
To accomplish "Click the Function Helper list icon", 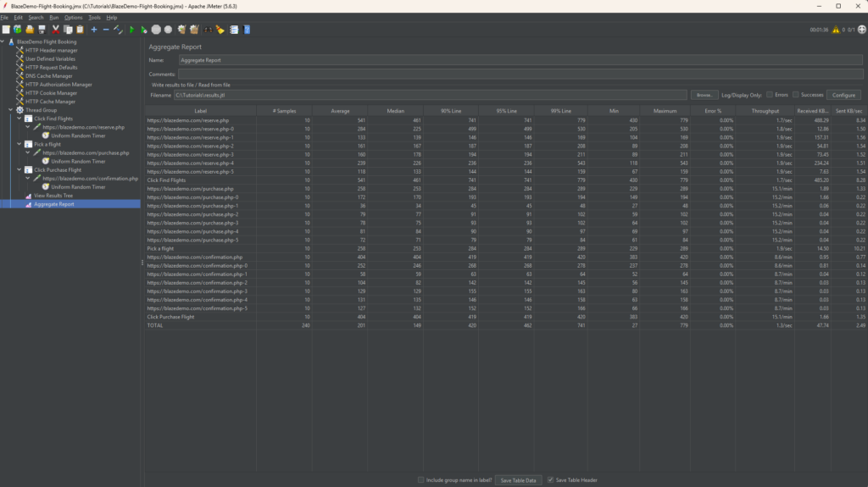I will (x=234, y=30).
